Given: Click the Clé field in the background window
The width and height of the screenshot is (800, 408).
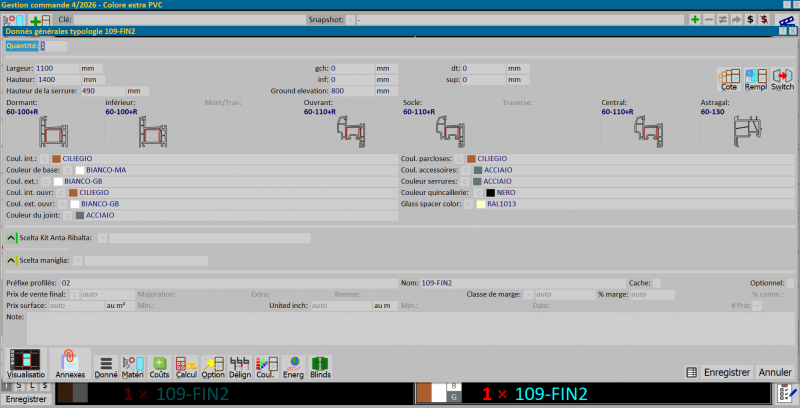Looking at the screenshot, I should click(x=189, y=20).
